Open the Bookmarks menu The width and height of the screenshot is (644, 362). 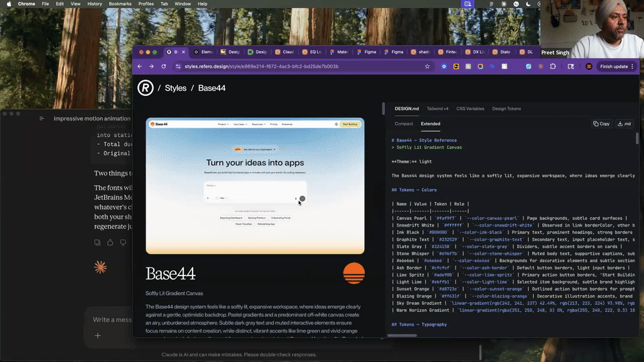120,4
